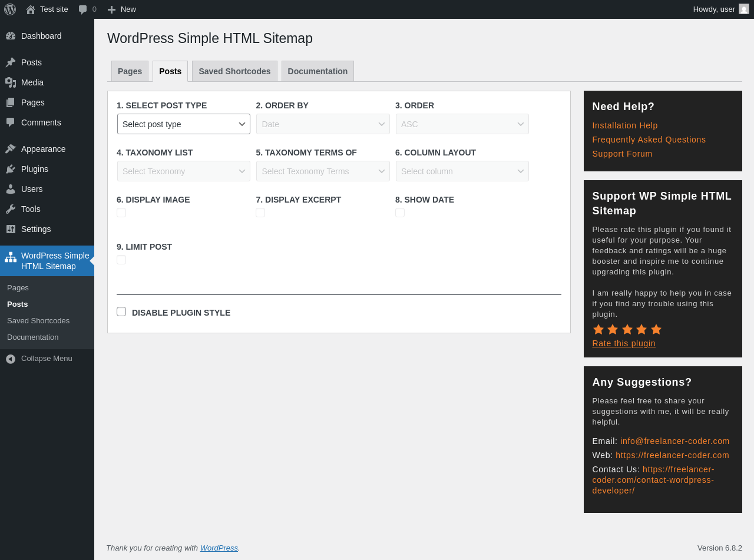
Task: Click the WordPress footer link
Action: [219, 548]
